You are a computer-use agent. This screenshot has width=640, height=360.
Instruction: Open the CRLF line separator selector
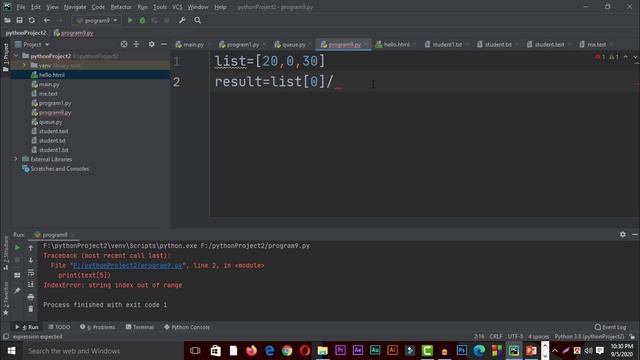pyautogui.click(x=496, y=336)
